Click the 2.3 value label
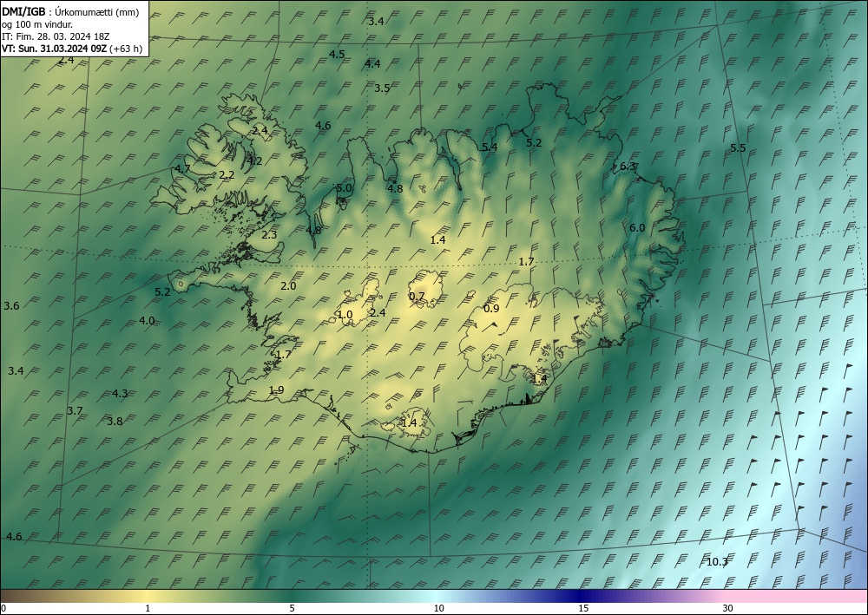This screenshot has width=868, height=615. click(268, 235)
